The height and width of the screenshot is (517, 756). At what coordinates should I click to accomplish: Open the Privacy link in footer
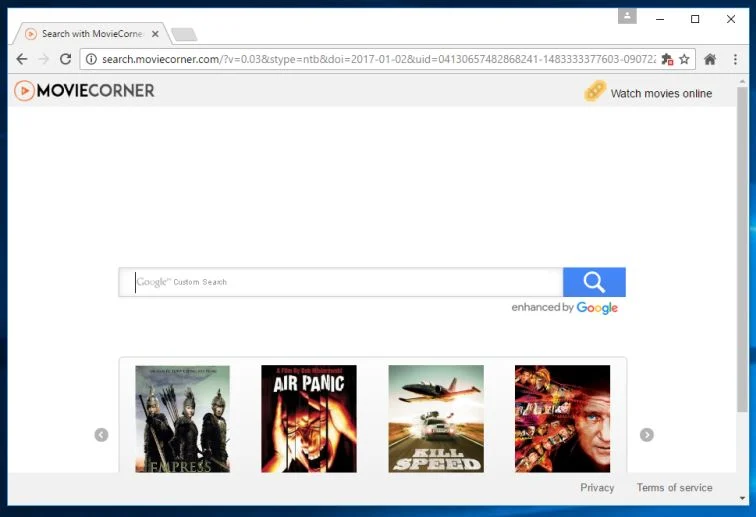(597, 488)
